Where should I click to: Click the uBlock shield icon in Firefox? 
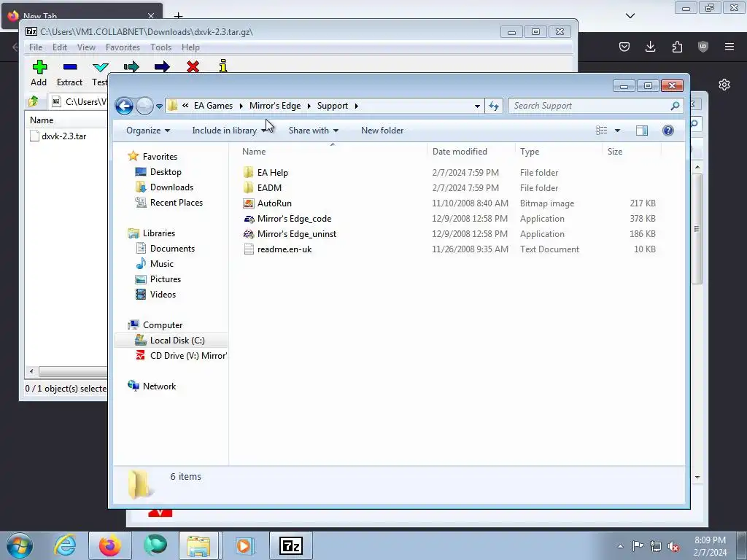pyautogui.click(x=703, y=46)
